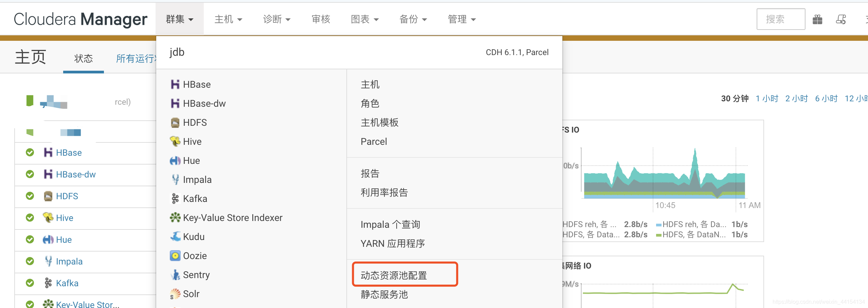The image size is (868, 308).
Task: Click green health status icon beside Hive
Action: (x=30, y=218)
